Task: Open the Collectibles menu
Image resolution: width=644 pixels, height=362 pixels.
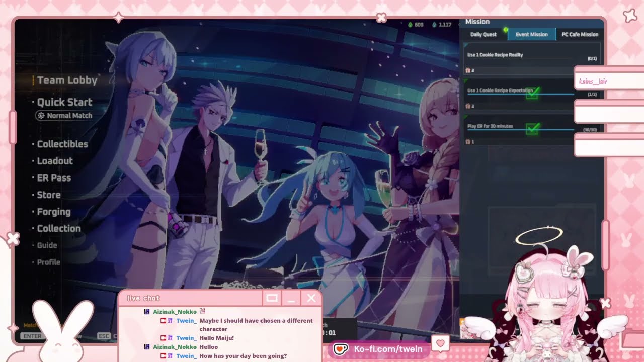Action: (62, 144)
